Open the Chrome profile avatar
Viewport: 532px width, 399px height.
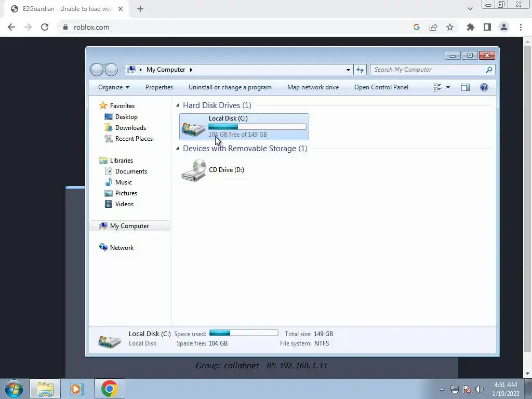(x=504, y=27)
